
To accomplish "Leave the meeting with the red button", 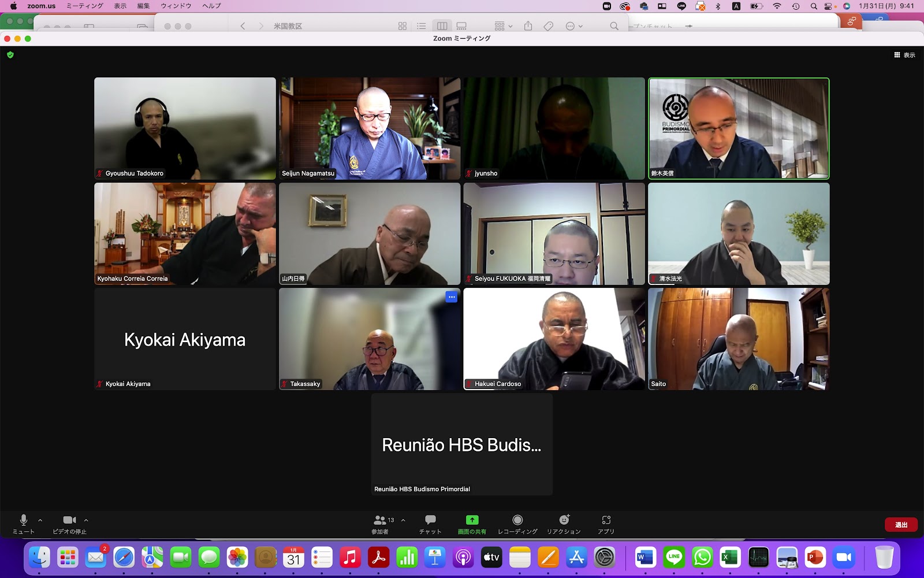I will [x=901, y=525].
